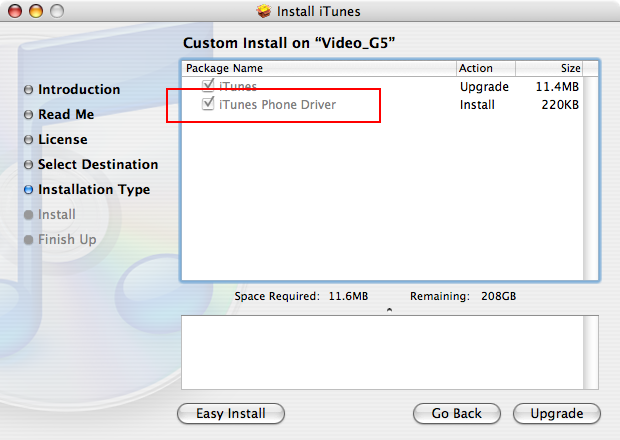Click the Remaining 208GB value
The height and width of the screenshot is (440, 620).
click(x=499, y=296)
